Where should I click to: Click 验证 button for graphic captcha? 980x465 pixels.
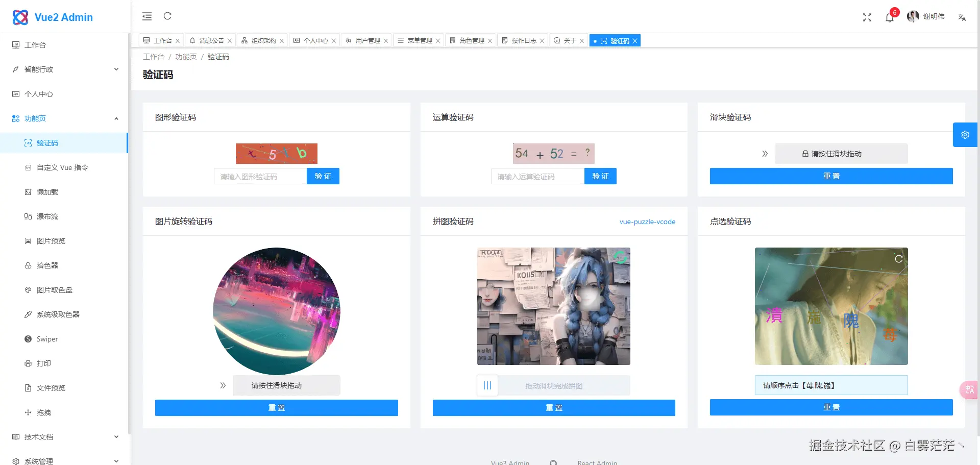[x=323, y=176]
